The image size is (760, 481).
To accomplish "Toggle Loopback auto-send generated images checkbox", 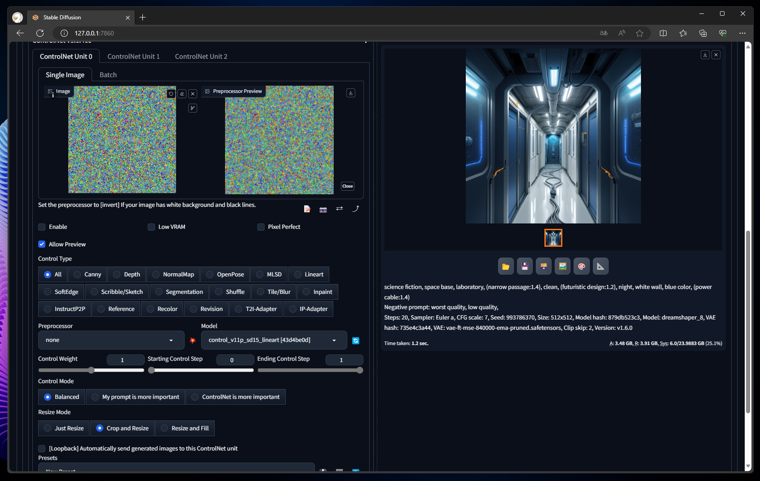I will pyautogui.click(x=42, y=449).
